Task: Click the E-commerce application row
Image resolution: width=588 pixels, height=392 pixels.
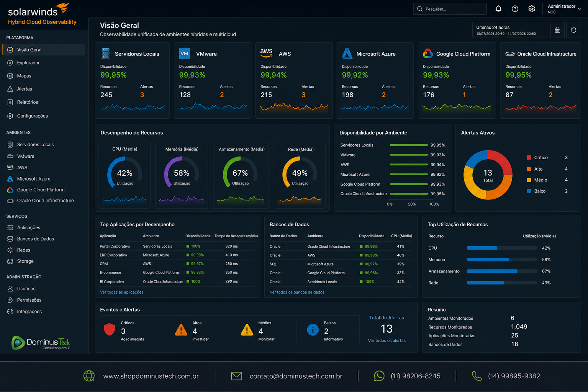Action: click(177, 273)
